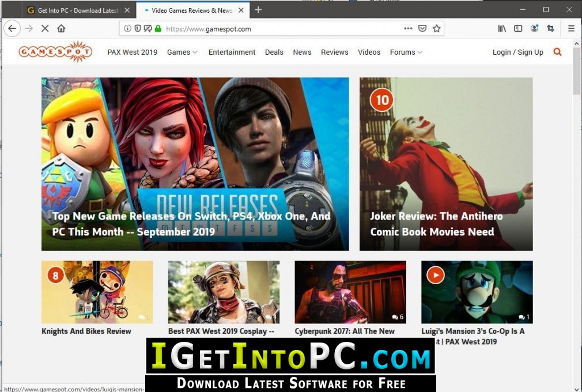The image size is (582, 392).
Task: Go to Videos section
Action: click(x=369, y=52)
